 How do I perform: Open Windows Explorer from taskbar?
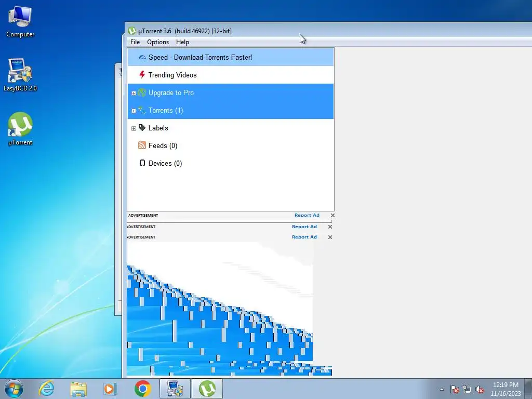pyautogui.click(x=78, y=389)
